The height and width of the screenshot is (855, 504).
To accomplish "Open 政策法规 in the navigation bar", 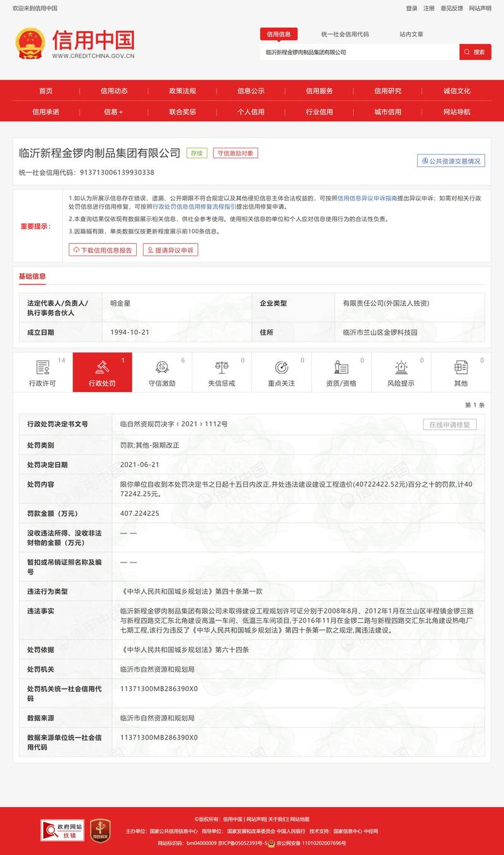I will pos(183,91).
